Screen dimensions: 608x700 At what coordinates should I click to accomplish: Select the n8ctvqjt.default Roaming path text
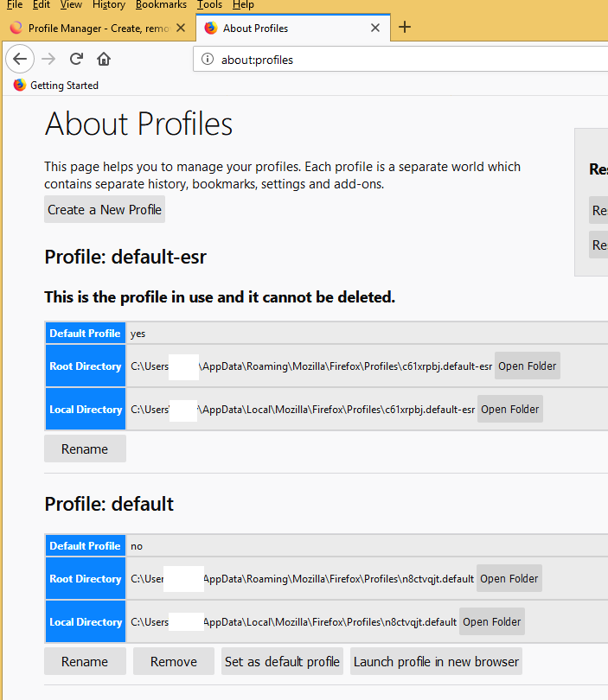302,578
